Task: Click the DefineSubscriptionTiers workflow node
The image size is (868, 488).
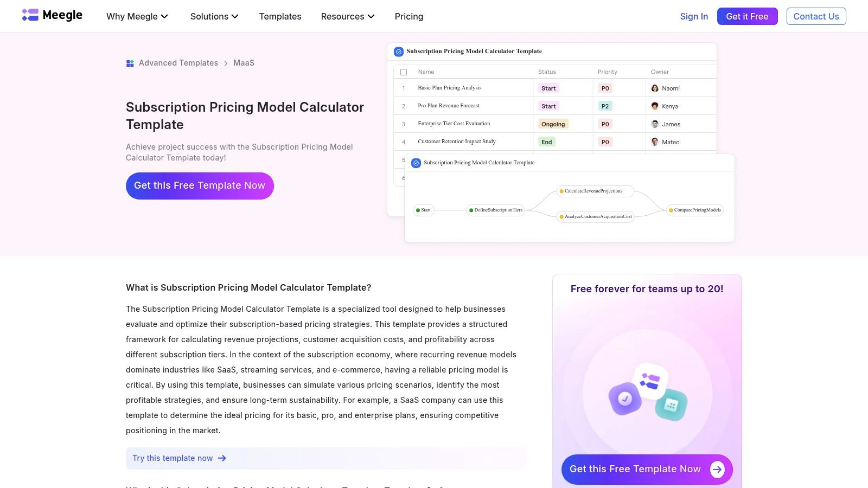Action: pos(496,210)
